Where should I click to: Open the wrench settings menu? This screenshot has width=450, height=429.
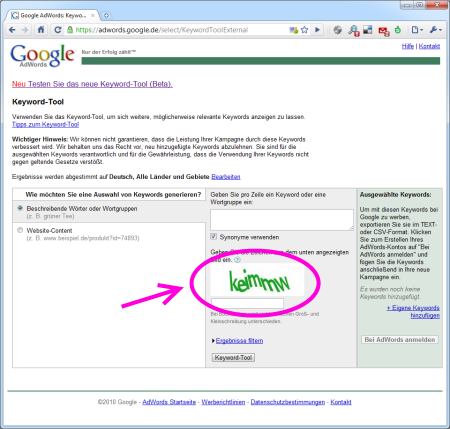coord(435,30)
